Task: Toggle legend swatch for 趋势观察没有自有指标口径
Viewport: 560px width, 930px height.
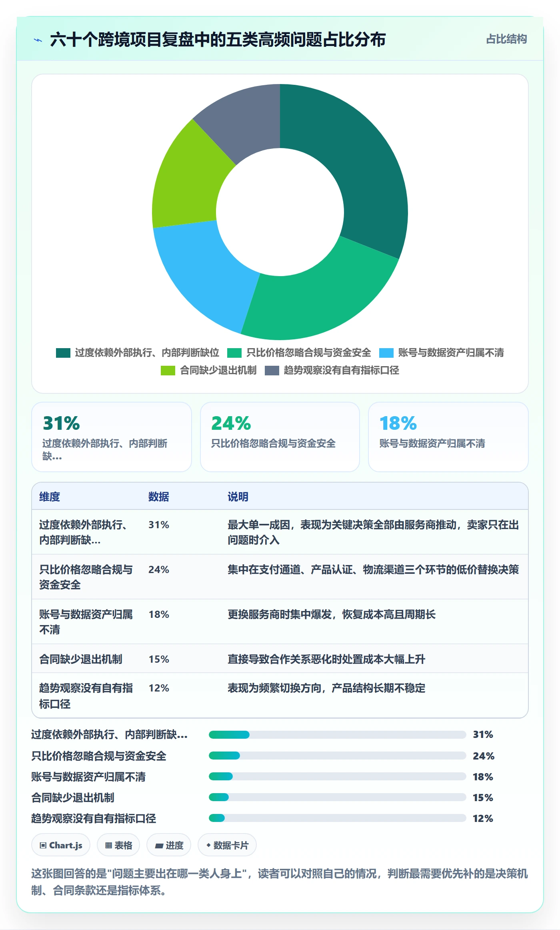Action: [272, 371]
